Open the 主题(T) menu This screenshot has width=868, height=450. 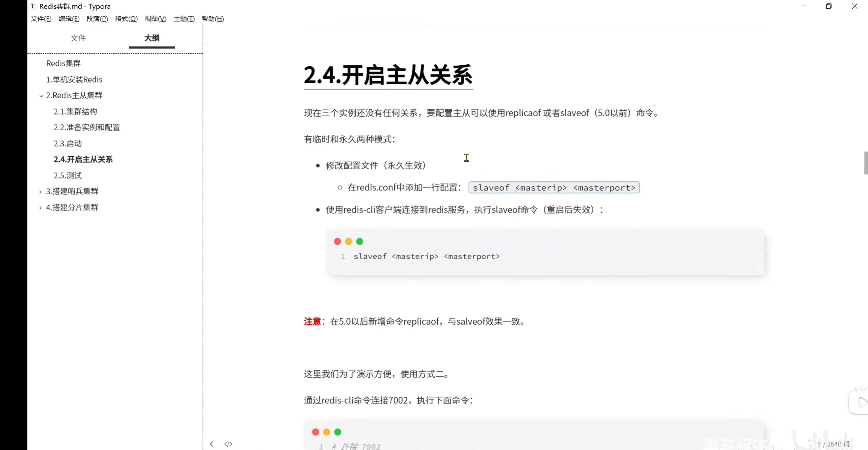click(x=184, y=19)
